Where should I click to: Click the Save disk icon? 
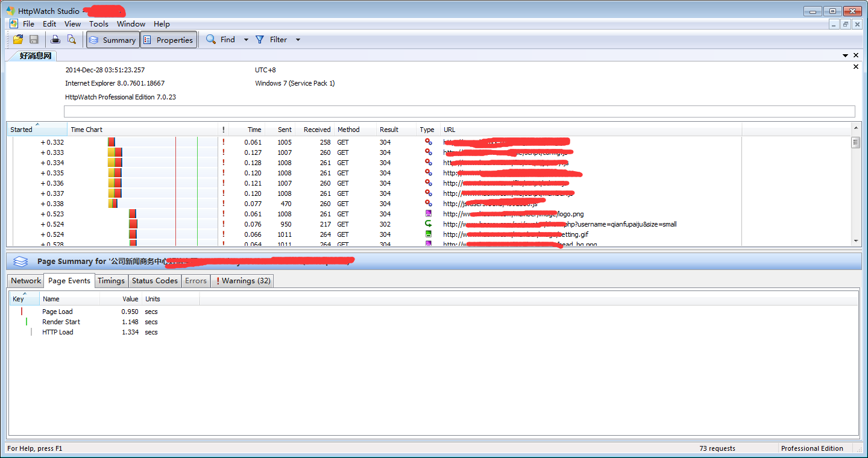coord(34,40)
